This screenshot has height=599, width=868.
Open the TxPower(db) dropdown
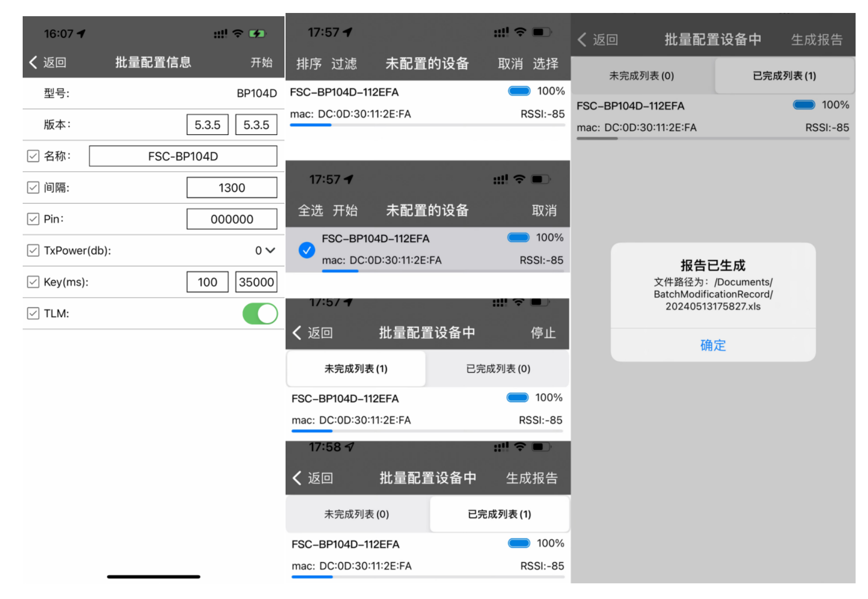click(265, 251)
